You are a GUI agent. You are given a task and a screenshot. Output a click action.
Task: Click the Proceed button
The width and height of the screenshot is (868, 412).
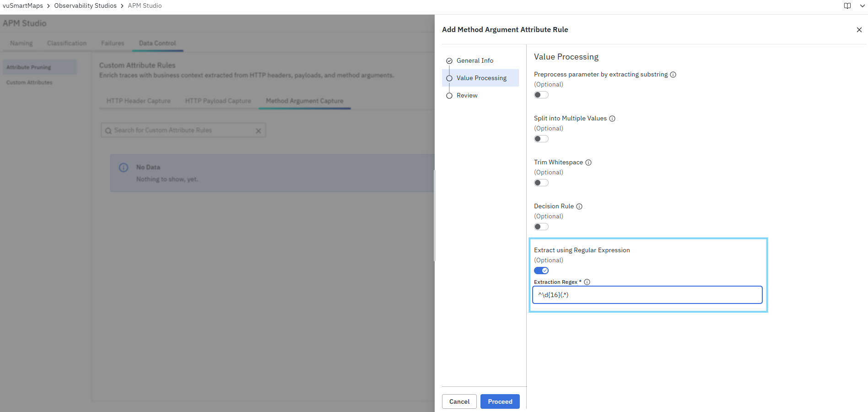point(500,401)
